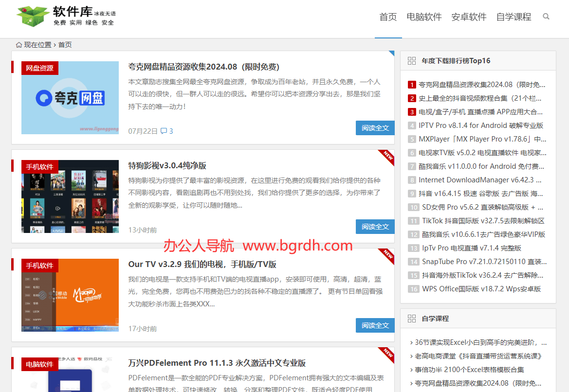Click the 夸克网盘 article thumbnail
The image size is (569, 392).
(70, 98)
